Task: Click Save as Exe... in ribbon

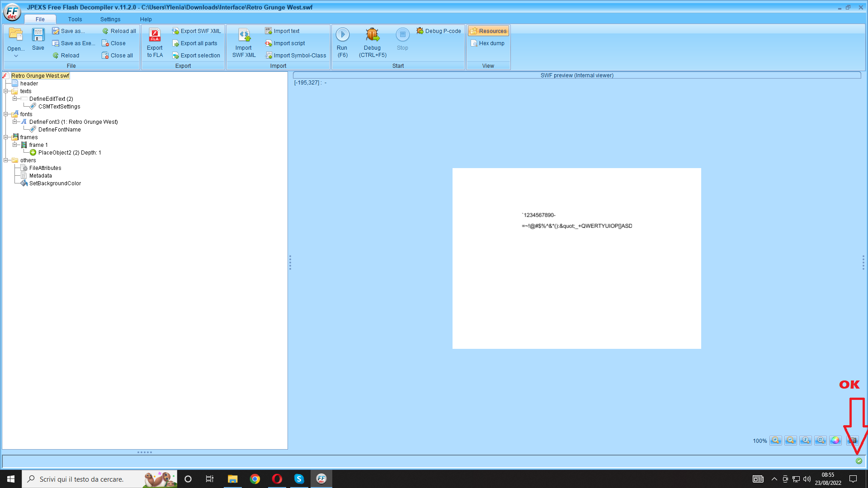Action: point(74,43)
